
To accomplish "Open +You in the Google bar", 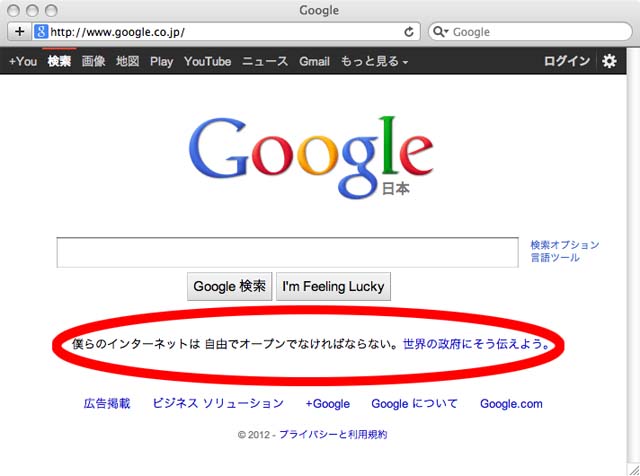I will (23, 61).
